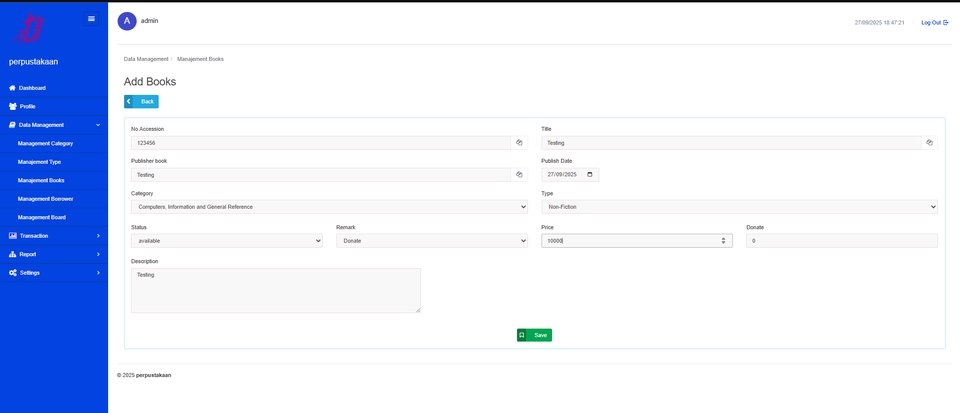The height and width of the screenshot is (413, 960).
Task: Expand the Report sidebar menu
Action: click(54, 254)
